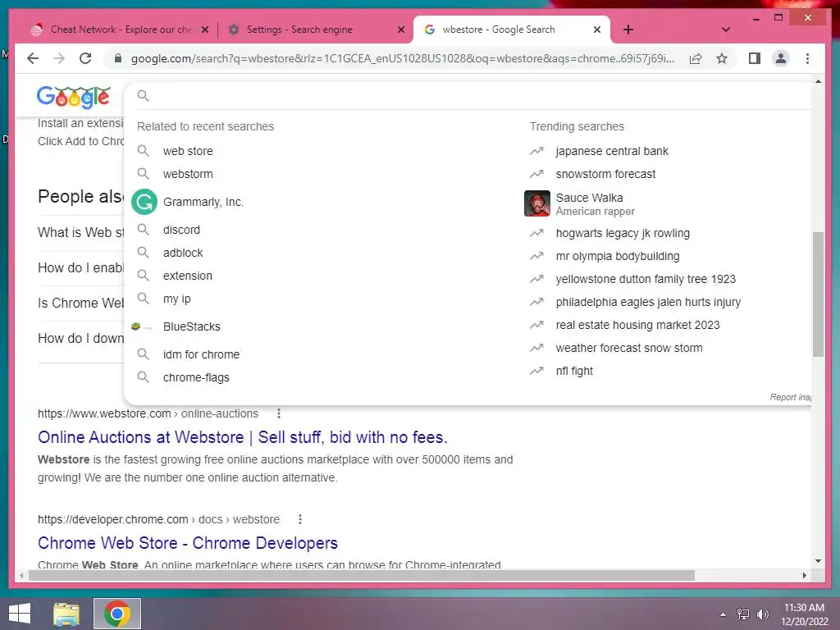The height and width of the screenshot is (630, 840).
Task: Click the horizontal scrollbar thumb
Action: click(x=362, y=575)
